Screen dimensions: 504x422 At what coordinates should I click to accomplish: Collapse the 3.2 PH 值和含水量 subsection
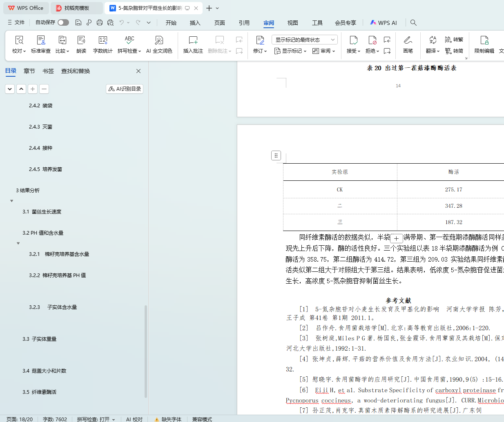coord(18,243)
